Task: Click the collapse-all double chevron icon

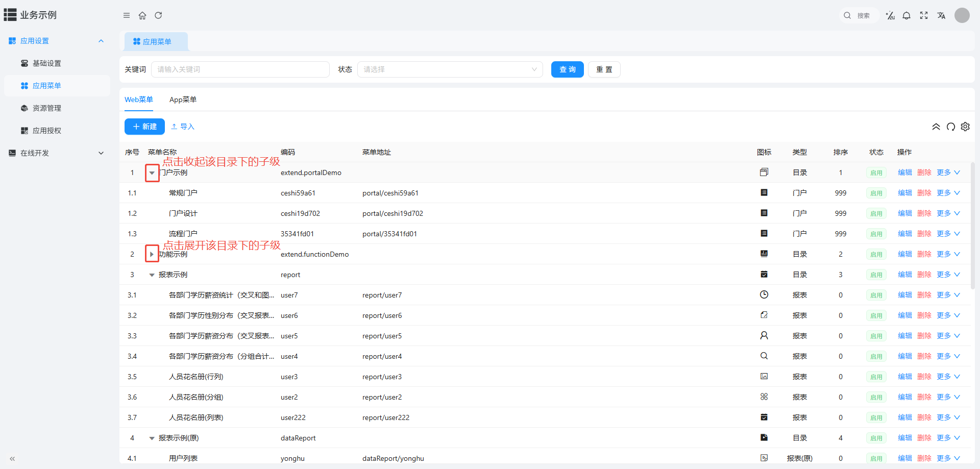Action: click(936, 127)
